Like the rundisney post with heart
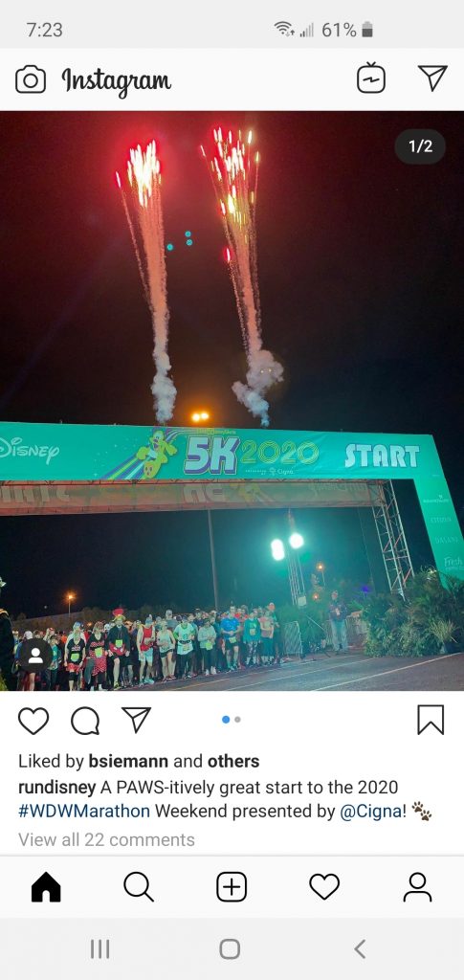 (33, 722)
